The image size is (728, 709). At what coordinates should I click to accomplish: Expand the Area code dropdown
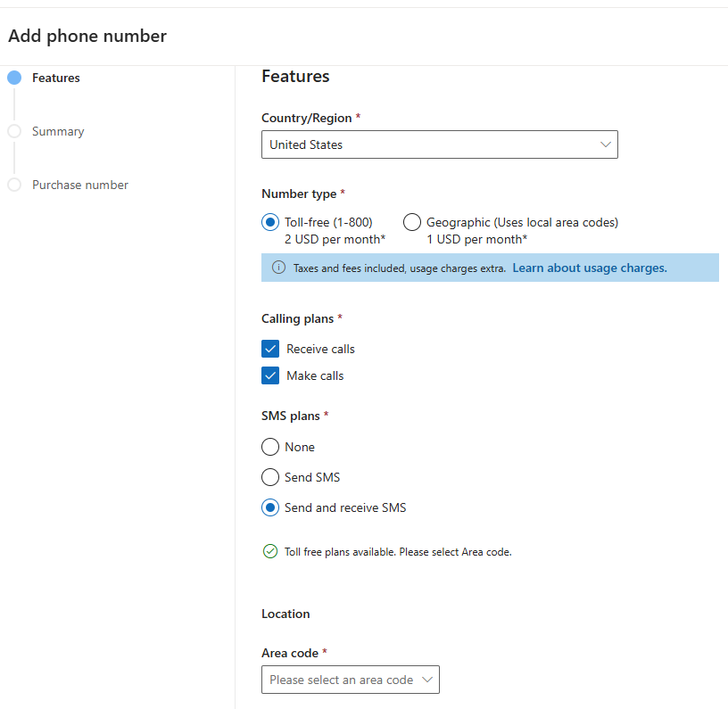click(x=350, y=680)
